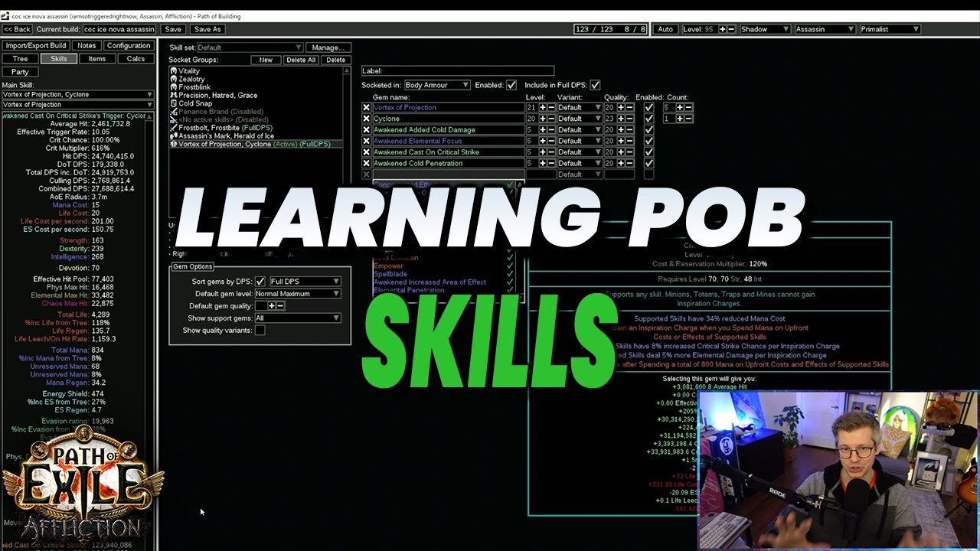The image size is (980, 551).
Task: Toggle Enabled for Awakened Cold Penetration
Action: click(649, 163)
